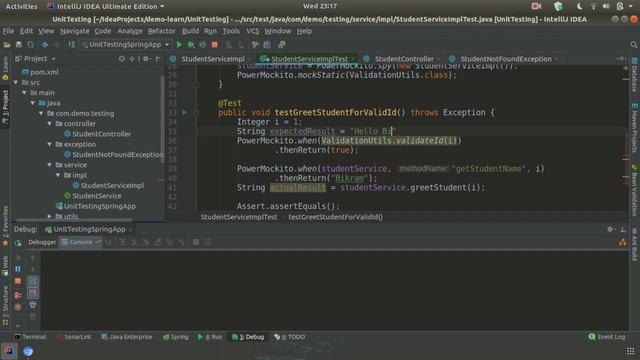The height and width of the screenshot is (360, 640).
Task: Open Debug panel settings gear
Action: pyautogui.click(x=610, y=229)
